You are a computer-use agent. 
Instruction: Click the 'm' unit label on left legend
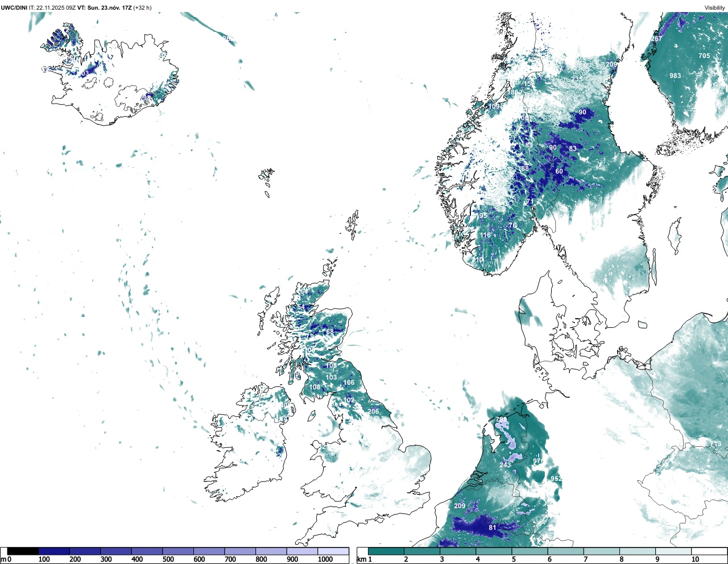[x=3, y=559]
